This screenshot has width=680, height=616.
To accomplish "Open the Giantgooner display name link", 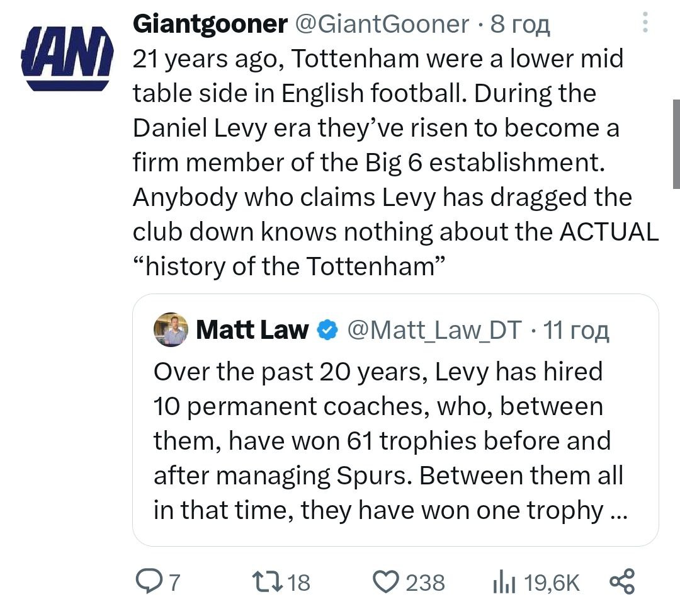I will point(210,25).
